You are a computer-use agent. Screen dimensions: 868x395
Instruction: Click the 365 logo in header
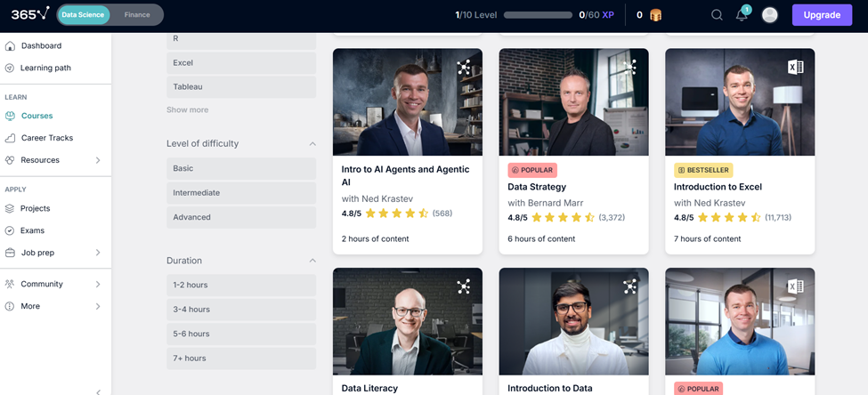[30, 14]
